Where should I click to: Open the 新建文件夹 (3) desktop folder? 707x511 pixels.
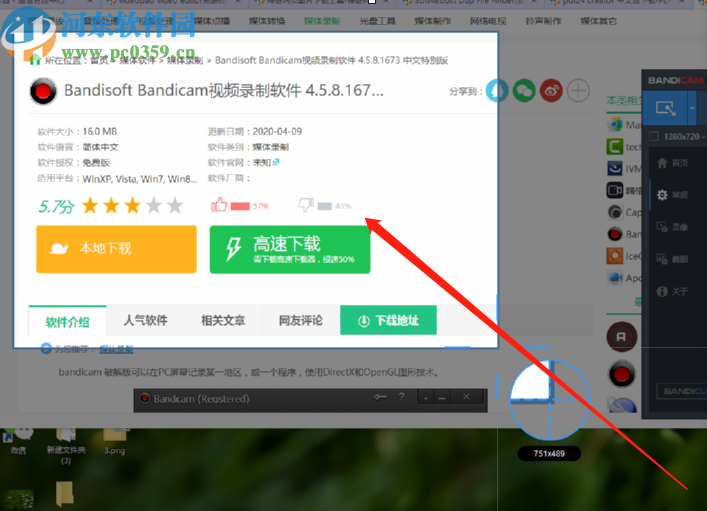click(x=66, y=445)
